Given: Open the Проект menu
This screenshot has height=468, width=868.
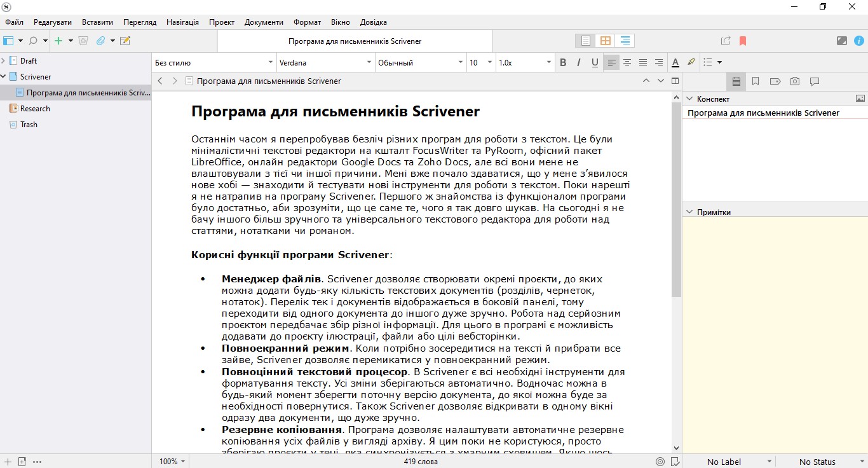Looking at the screenshot, I should coord(222,22).
